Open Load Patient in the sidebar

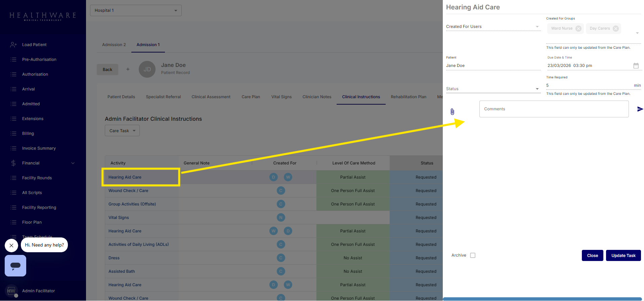(34, 45)
